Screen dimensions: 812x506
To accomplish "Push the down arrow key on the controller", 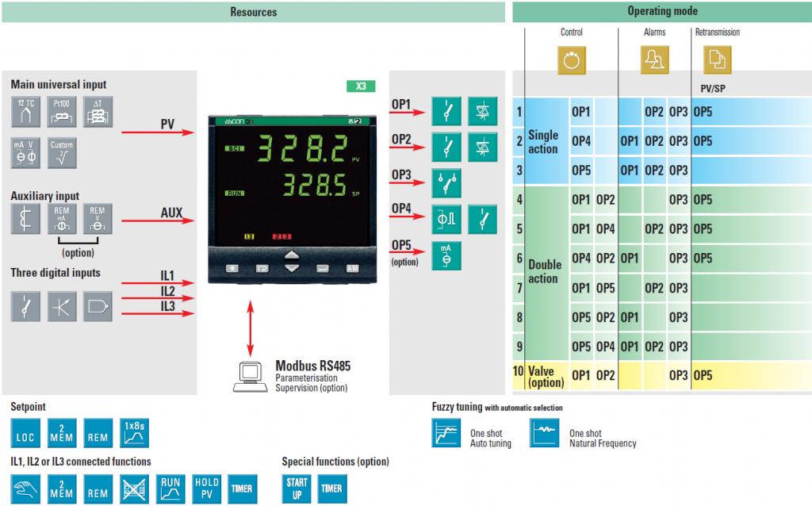I will click(292, 268).
